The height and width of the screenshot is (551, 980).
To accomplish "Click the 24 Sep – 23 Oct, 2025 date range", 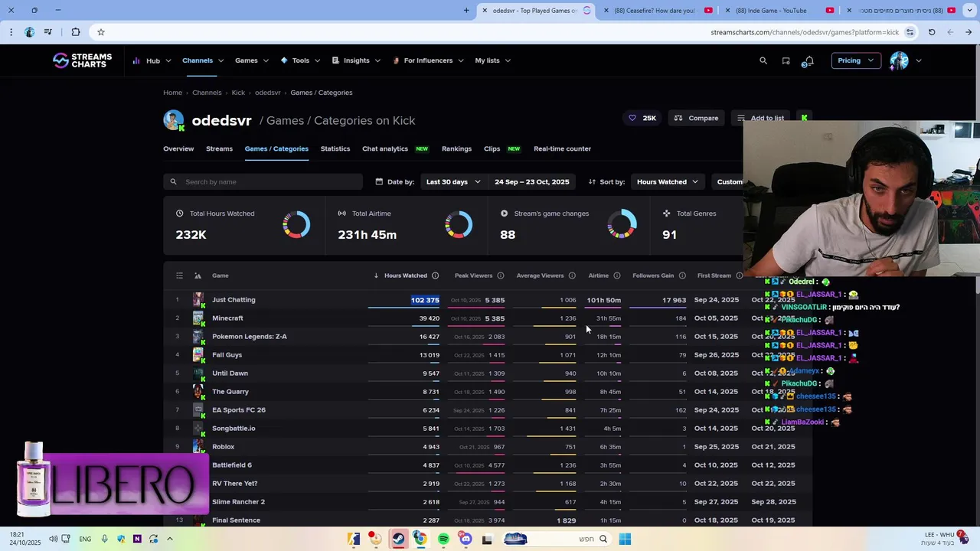I will [x=531, y=181].
